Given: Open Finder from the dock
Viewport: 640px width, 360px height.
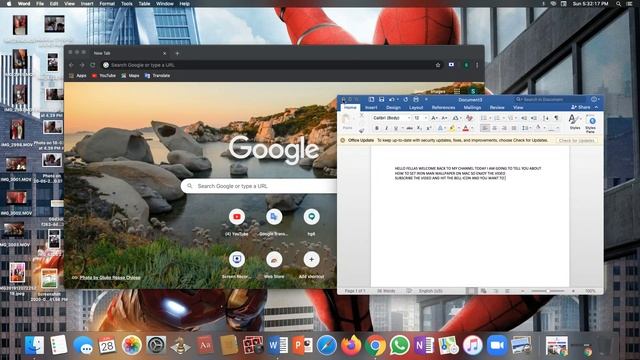Looking at the screenshot, I should [35, 345].
